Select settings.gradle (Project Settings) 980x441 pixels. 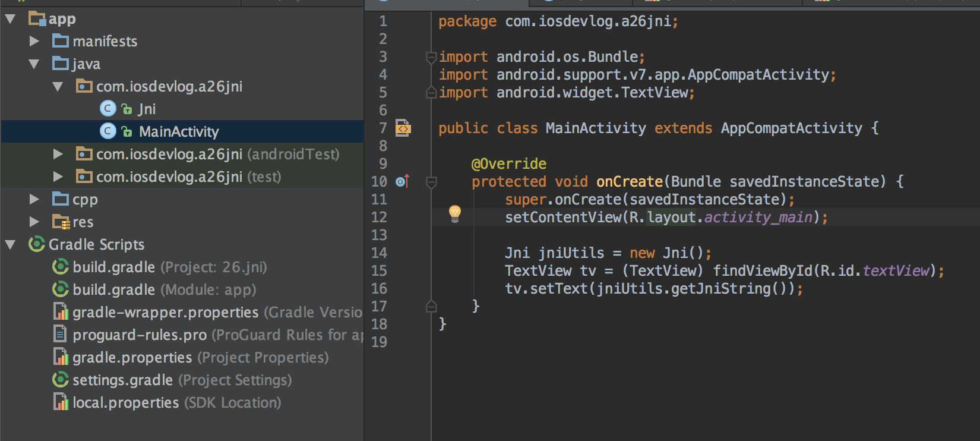click(x=182, y=380)
